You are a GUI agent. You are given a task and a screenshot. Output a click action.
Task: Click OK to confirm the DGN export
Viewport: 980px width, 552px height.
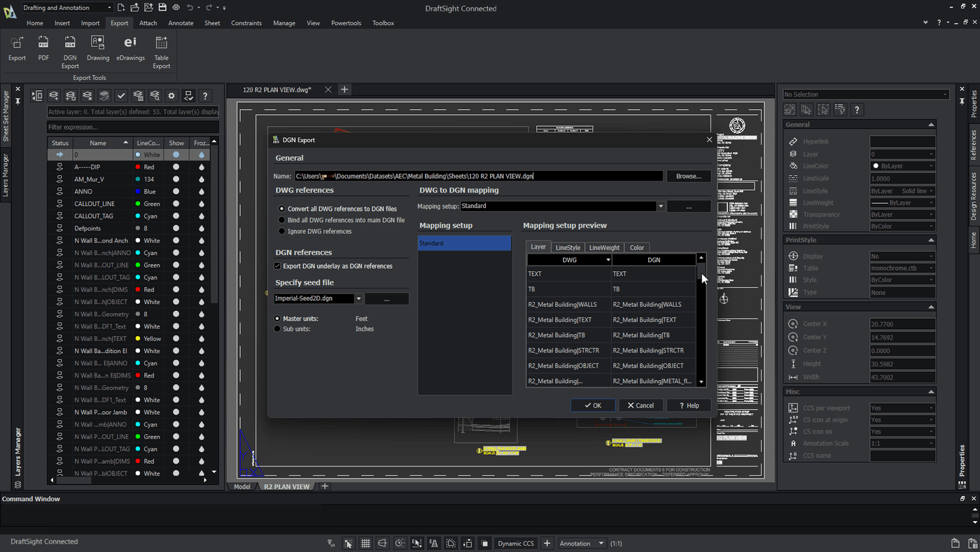[x=592, y=405]
